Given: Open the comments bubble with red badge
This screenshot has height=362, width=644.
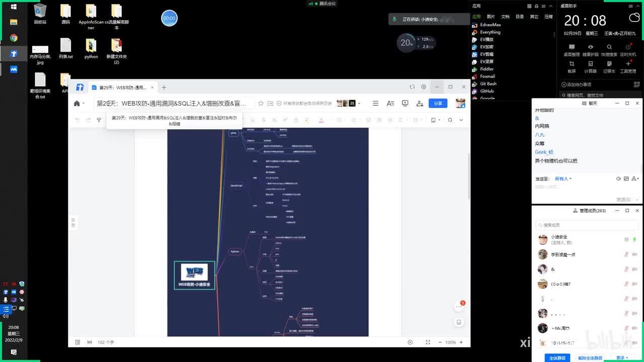Looking at the screenshot, I should tap(459, 306).
